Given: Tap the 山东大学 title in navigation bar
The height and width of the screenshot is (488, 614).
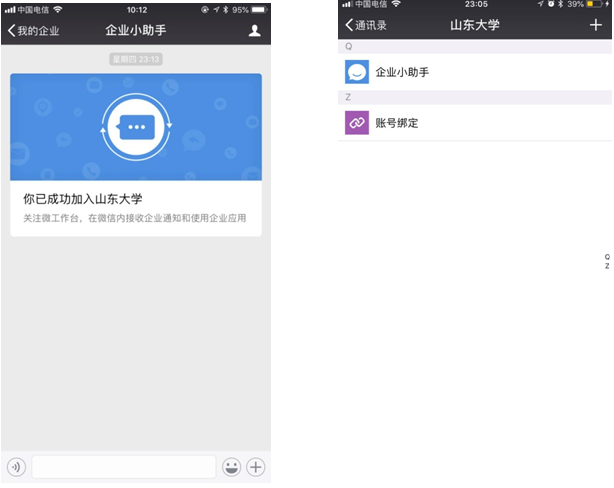Looking at the screenshot, I should (475, 25).
